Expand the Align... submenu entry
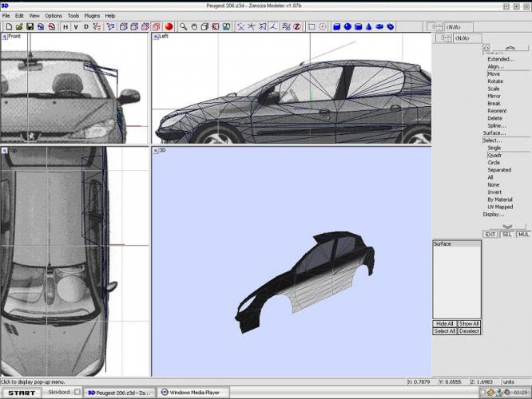This screenshot has width=532, height=399. coord(496,66)
